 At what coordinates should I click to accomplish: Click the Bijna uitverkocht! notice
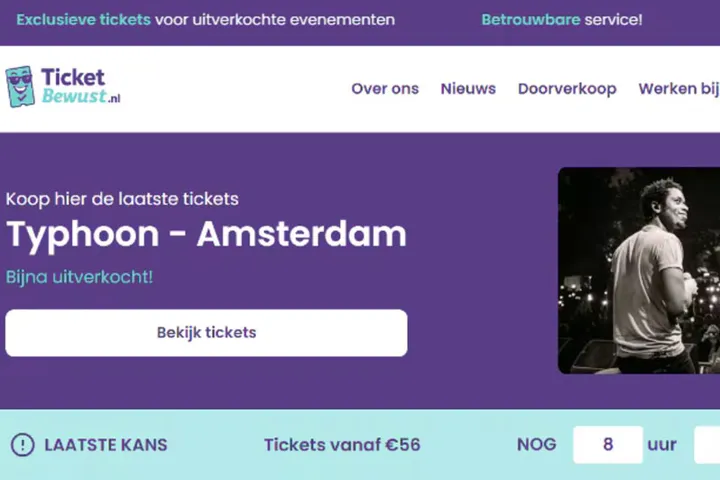pyautogui.click(x=79, y=276)
